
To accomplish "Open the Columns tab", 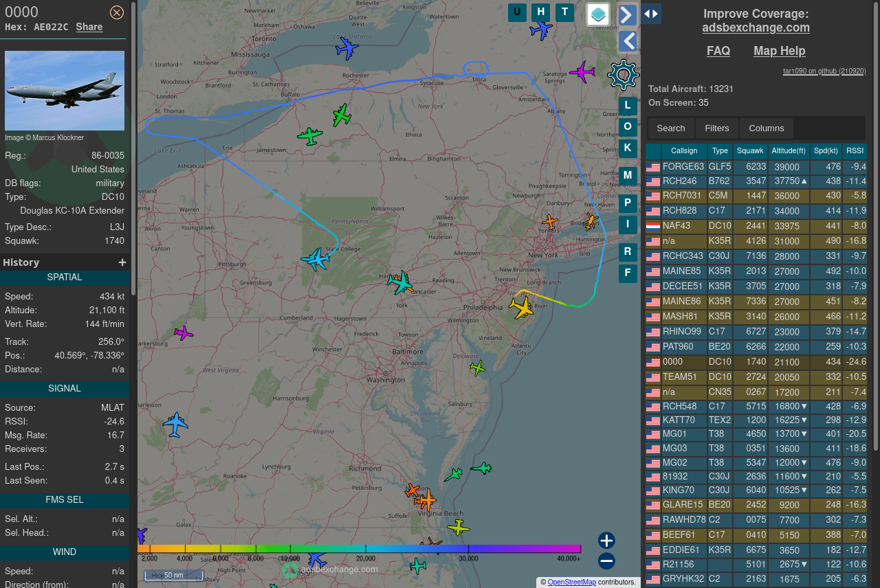I will pyautogui.click(x=767, y=128).
